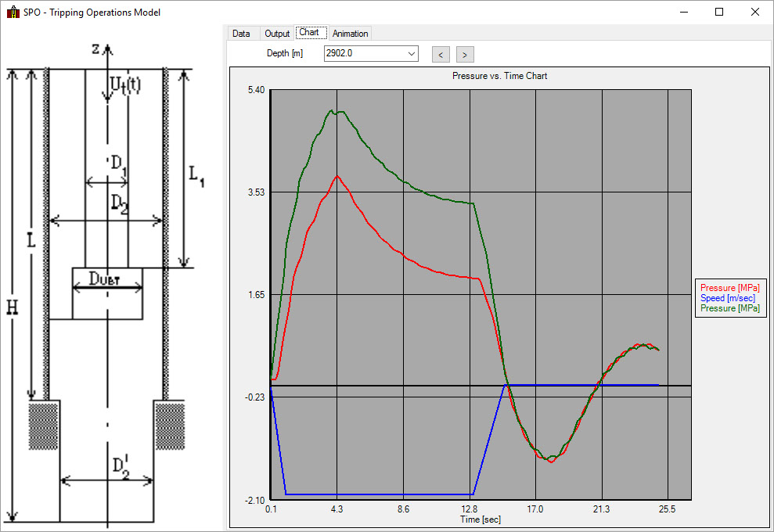Image resolution: width=774 pixels, height=532 pixels.
Task: Click the SPO app icon in title bar
Action: click(13, 13)
